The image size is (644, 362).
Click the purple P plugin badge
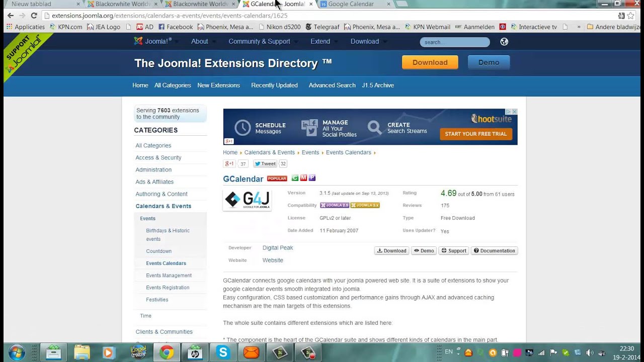tap(312, 178)
